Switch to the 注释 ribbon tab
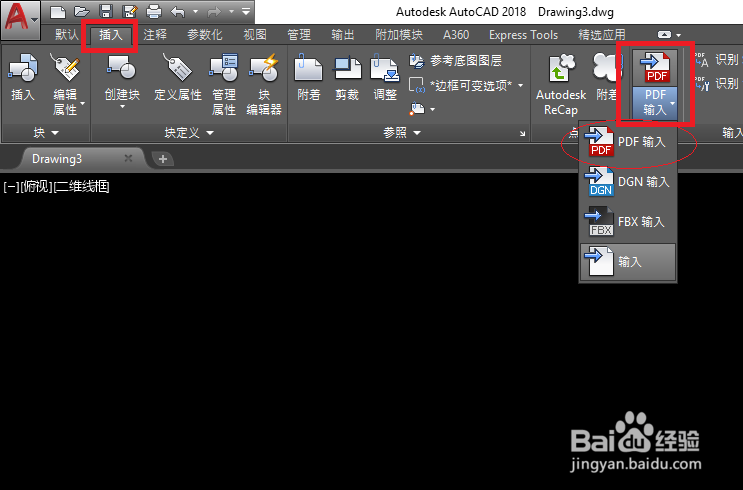 (155, 35)
